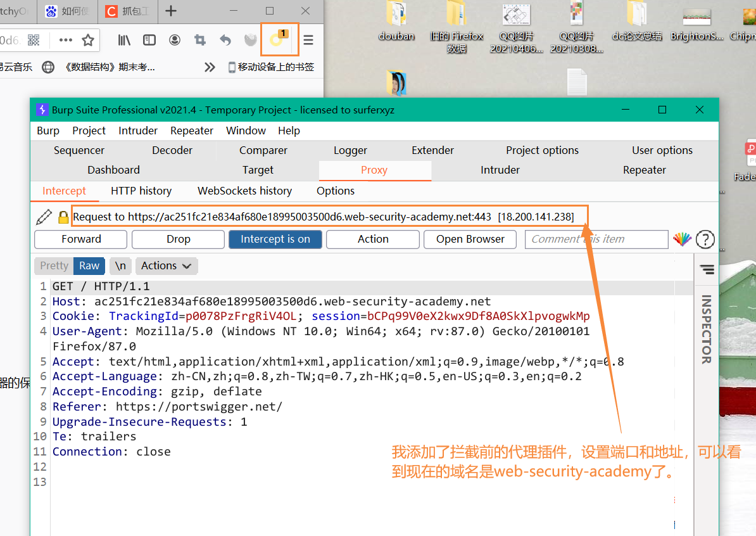
Task: Click the Open Browser button
Action: [x=470, y=239]
